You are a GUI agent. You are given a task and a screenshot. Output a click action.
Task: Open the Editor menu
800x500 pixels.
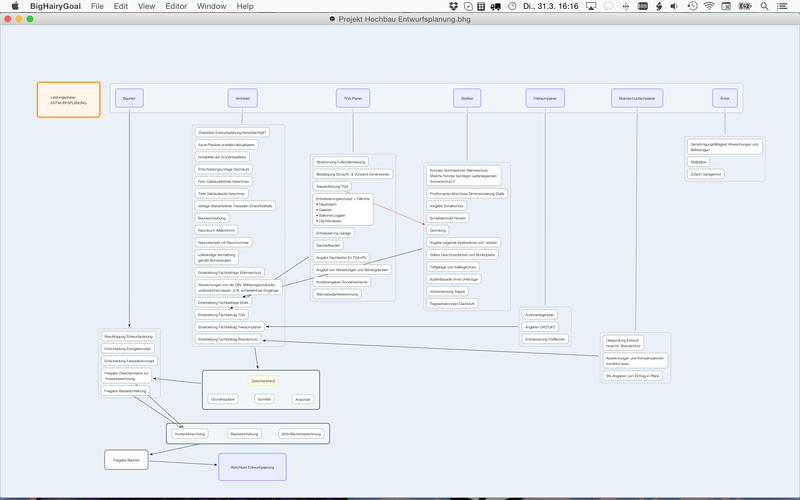[x=176, y=6]
